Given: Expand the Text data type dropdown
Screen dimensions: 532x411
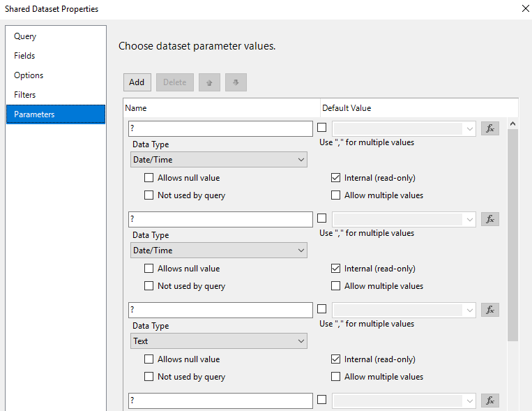Looking at the screenshot, I should click(219, 341).
